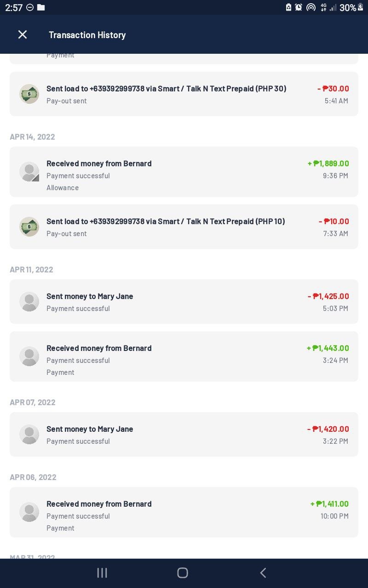Viewport: 368px width, 588px height.
Task: Open Received from Bernard 3:24 PM entry
Action: (x=184, y=356)
